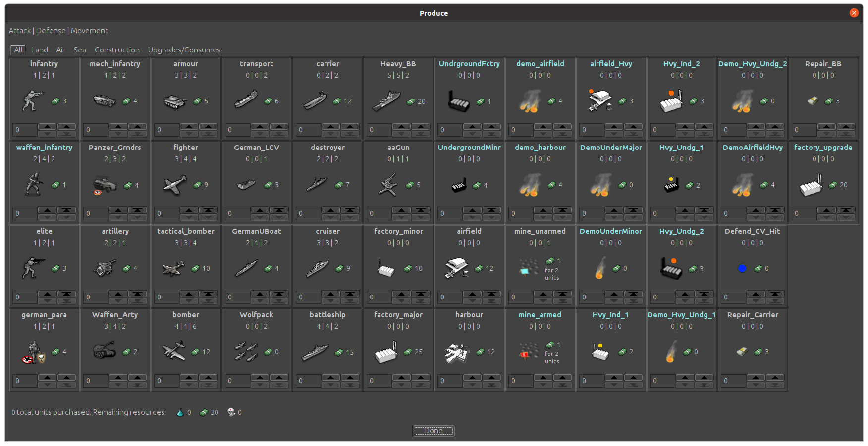This screenshot has height=446, width=868.
Task: Click the harbour quantity field
Action: coord(449,381)
